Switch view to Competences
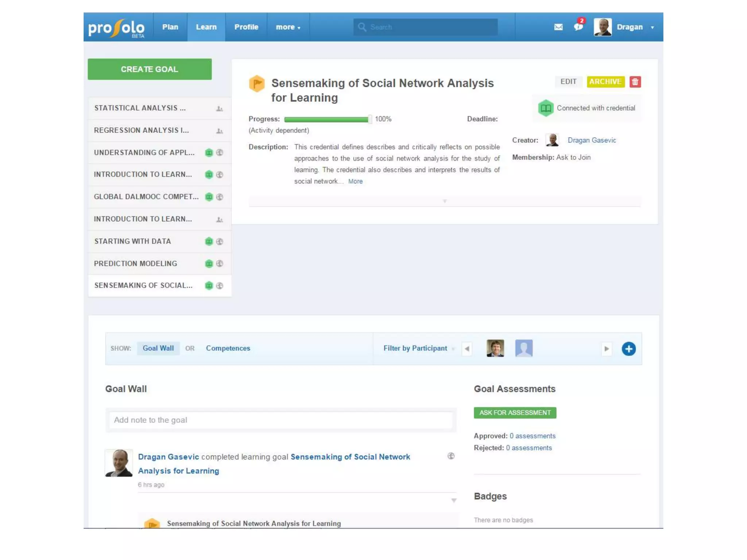Image resolution: width=747 pixels, height=560 pixels. [228, 348]
